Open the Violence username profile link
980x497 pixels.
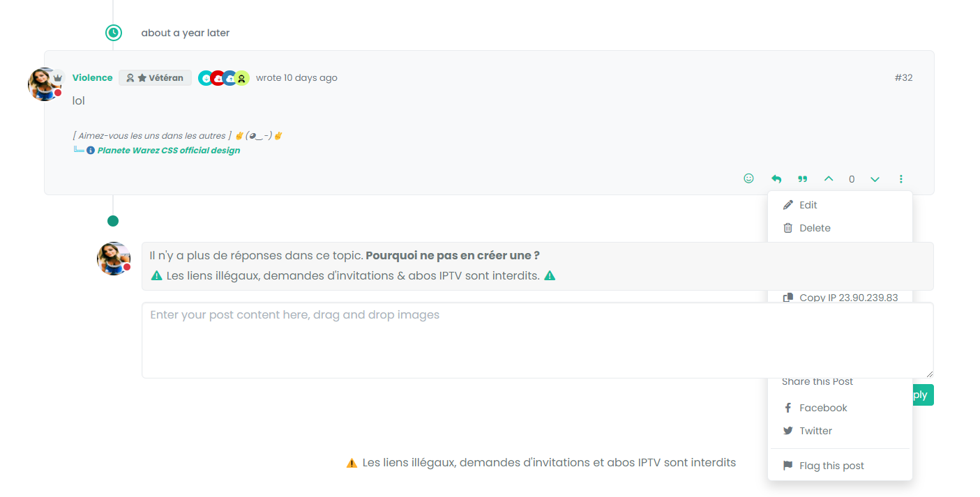(x=92, y=78)
